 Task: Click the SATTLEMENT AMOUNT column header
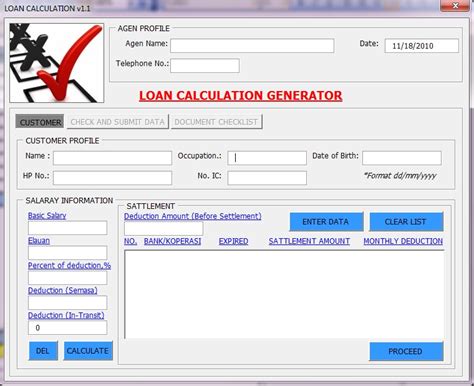[309, 241]
